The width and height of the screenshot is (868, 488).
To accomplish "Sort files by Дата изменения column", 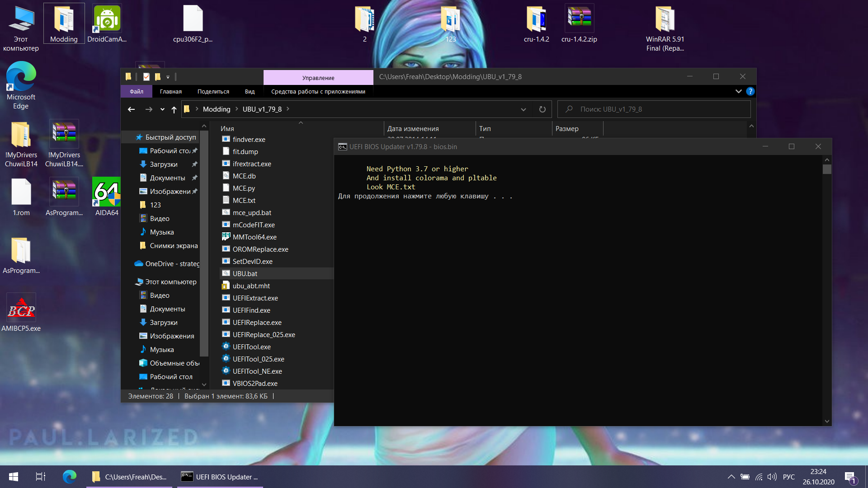I will pos(413,129).
